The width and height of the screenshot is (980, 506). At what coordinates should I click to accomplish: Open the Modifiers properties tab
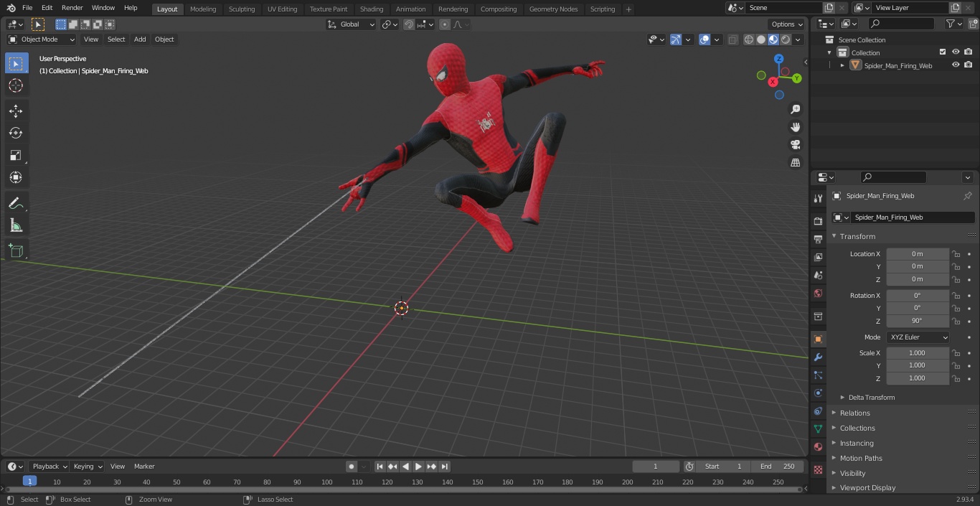818,357
